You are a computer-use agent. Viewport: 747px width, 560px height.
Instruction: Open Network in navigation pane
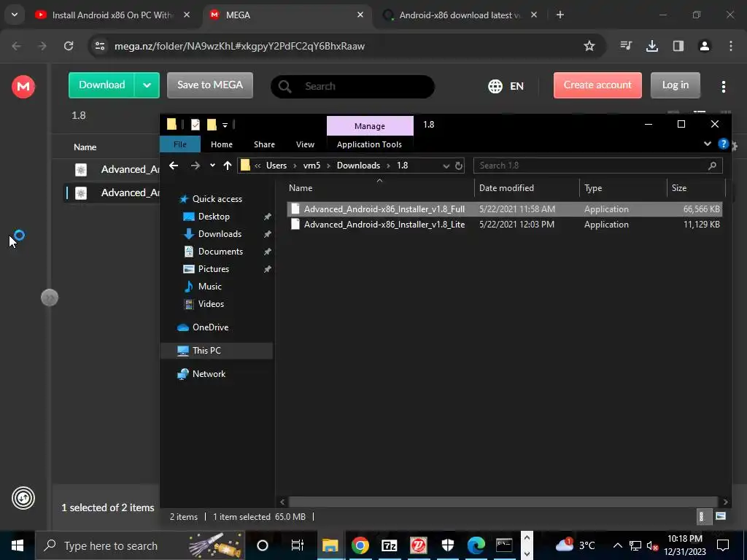209,374
